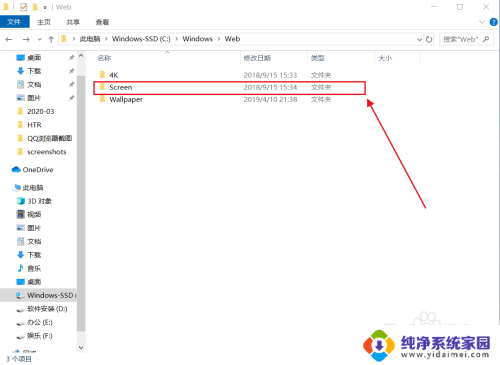The image size is (500, 365).
Task: Open pinned 下载 in quick access
Action: tap(34, 71)
